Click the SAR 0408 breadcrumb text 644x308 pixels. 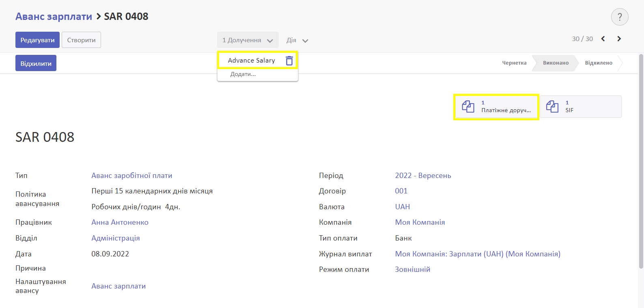click(x=126, y=17)
